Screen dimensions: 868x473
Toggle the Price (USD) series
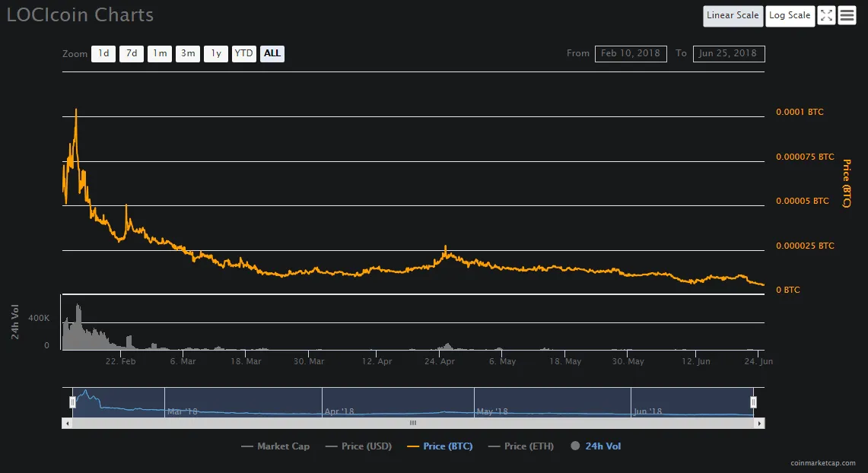(359, 446)
